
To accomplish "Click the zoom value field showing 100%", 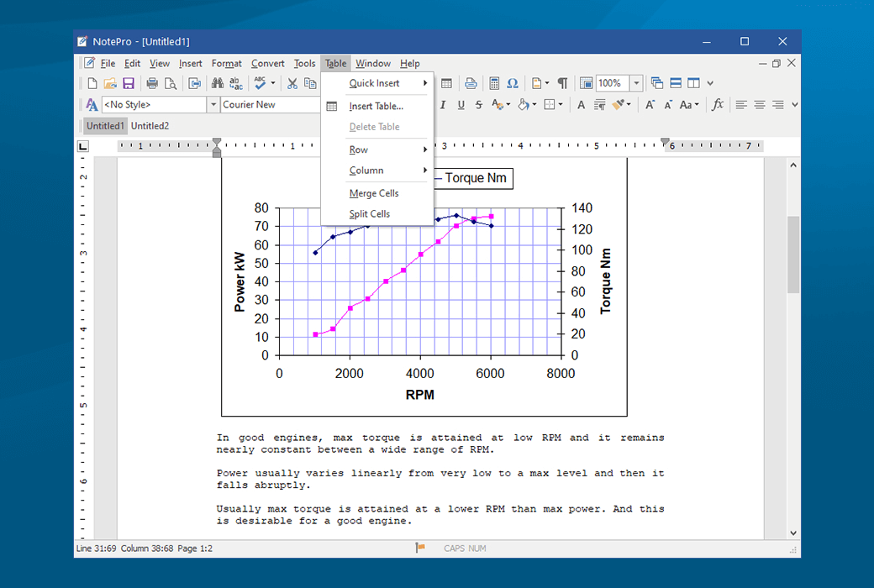I will pyautogui.click(x=613, y=83).
